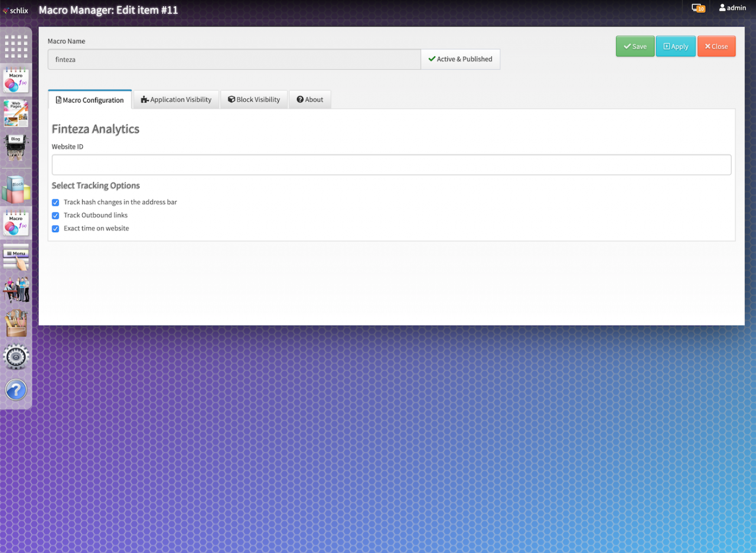Uncheck Track Outbound links
The width and height of the screenshot is (756, 553).
coord(56,216)
